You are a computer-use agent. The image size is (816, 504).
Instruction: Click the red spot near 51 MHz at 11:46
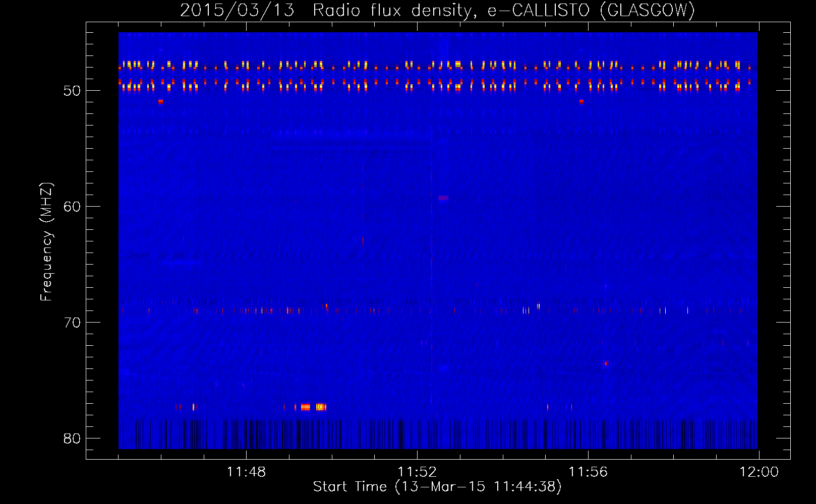coord(160,101)
